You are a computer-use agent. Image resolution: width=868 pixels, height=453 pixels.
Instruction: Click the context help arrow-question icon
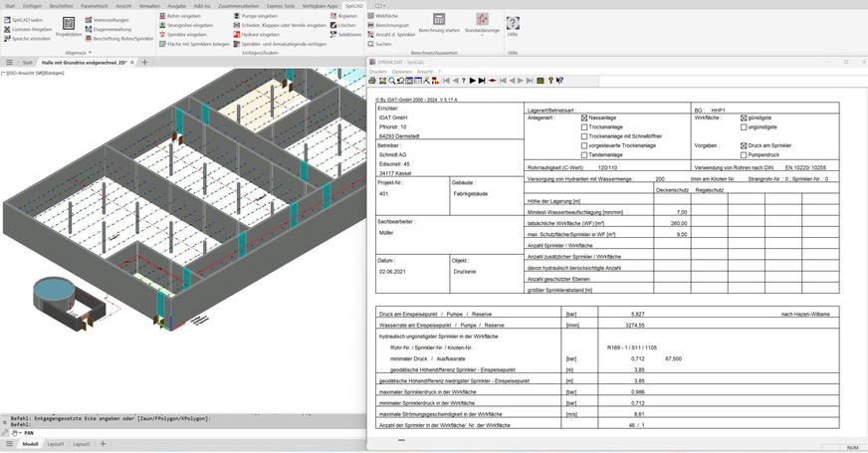(x=559, y=81)
